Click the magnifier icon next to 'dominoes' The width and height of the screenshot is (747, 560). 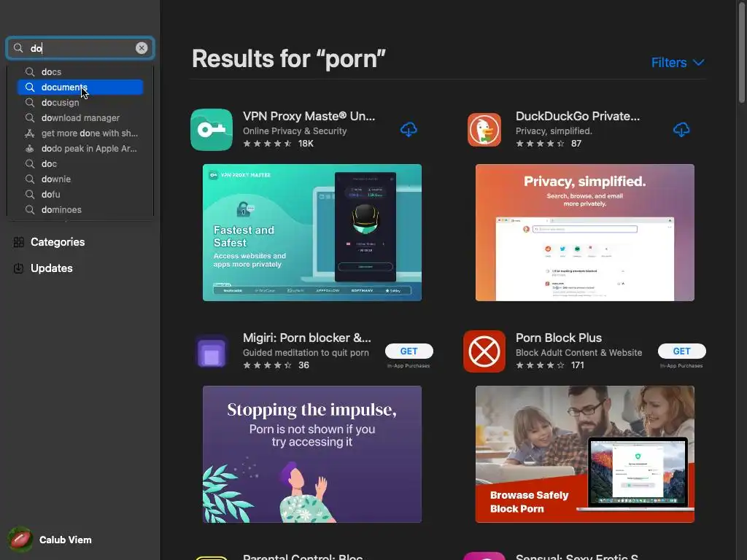[29, 209]
